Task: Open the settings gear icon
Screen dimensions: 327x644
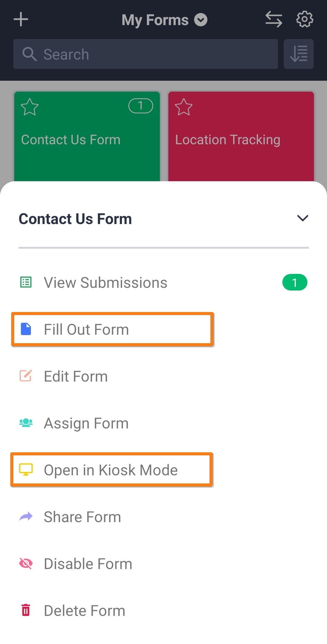Action: point(304,20)
